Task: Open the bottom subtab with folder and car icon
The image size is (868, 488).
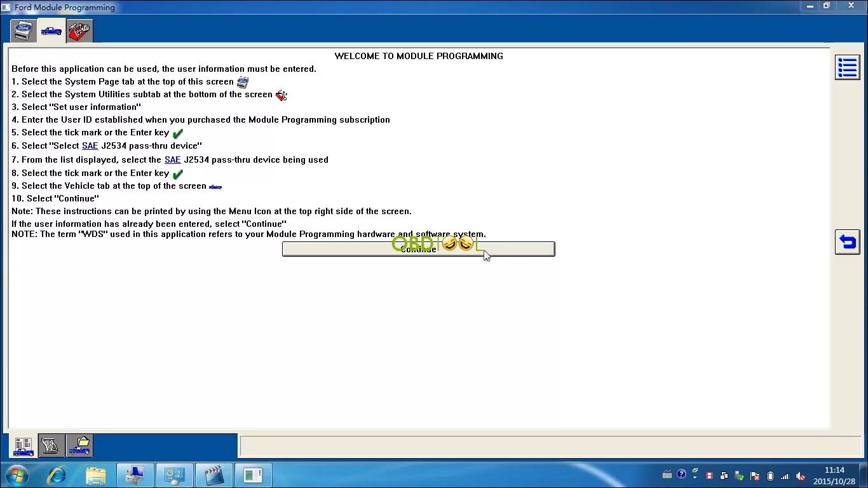Action: [x=79, y=446]
